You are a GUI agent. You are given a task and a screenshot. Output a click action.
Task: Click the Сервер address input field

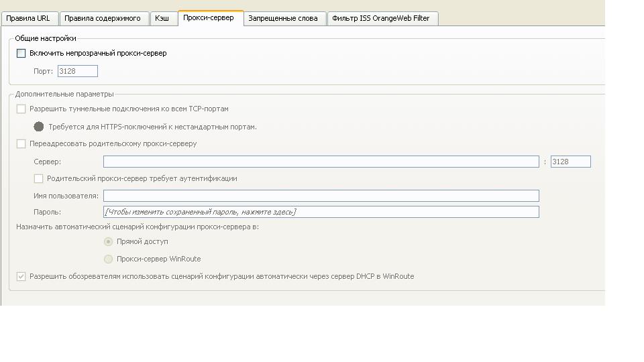point(321,162)
